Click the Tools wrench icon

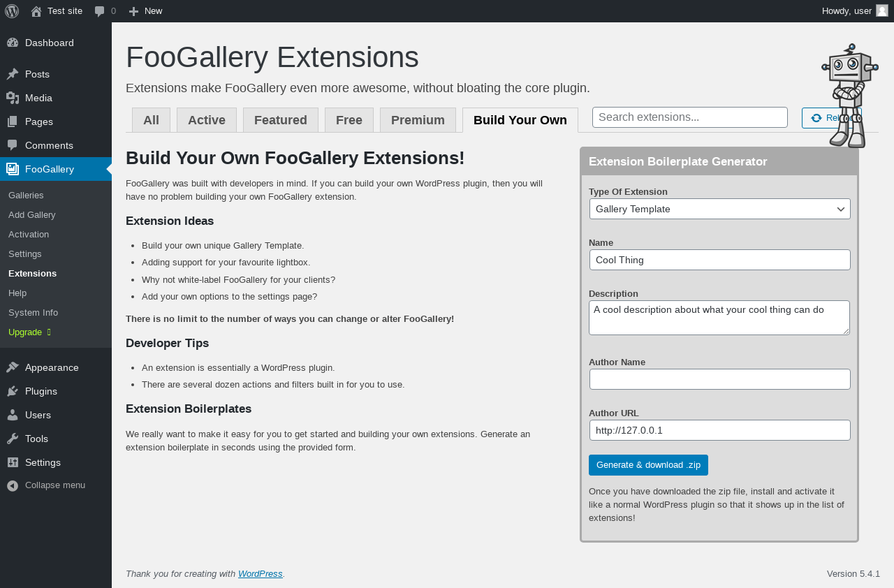[x=13, y=439]
